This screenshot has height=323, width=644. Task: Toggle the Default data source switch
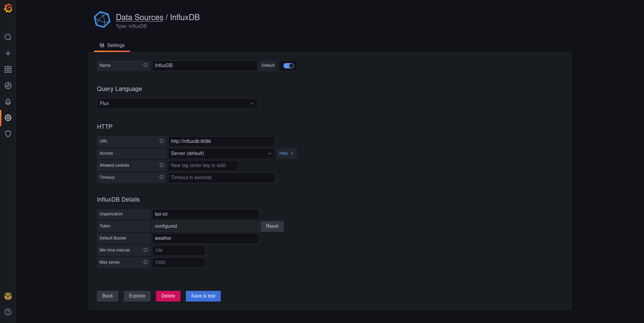288,66
